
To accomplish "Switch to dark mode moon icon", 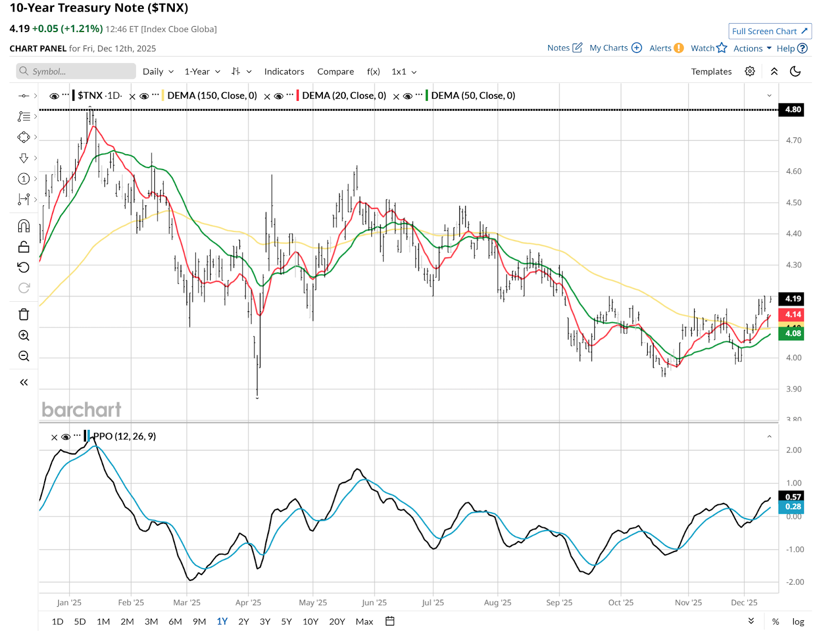I will [795, 71].
